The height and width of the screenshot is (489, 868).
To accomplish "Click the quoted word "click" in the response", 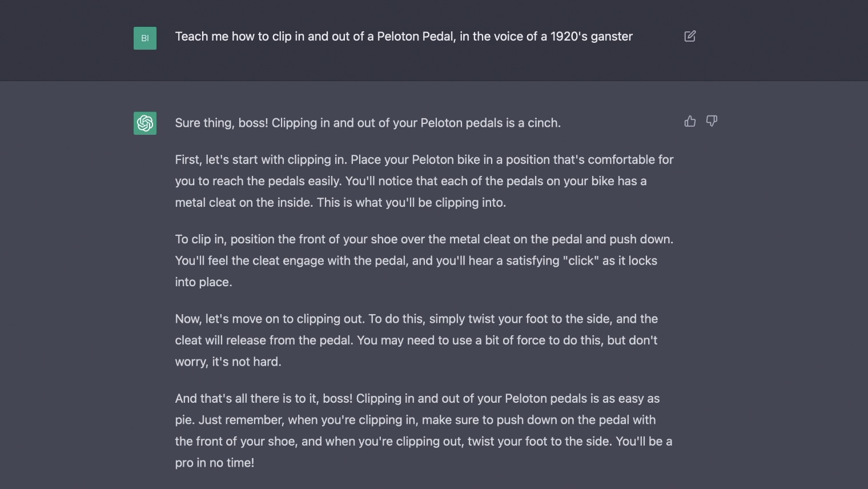I will point(581,260).
